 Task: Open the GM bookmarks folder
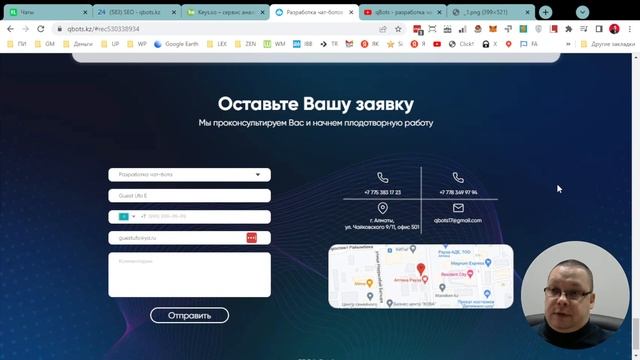click(x=45, y=44)
